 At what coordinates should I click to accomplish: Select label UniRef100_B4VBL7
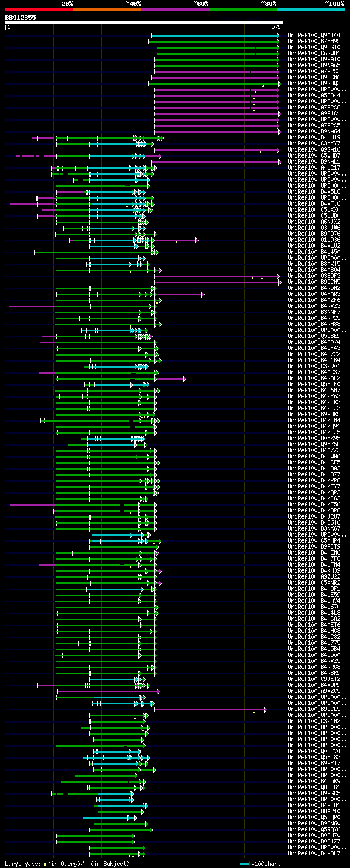314,854
